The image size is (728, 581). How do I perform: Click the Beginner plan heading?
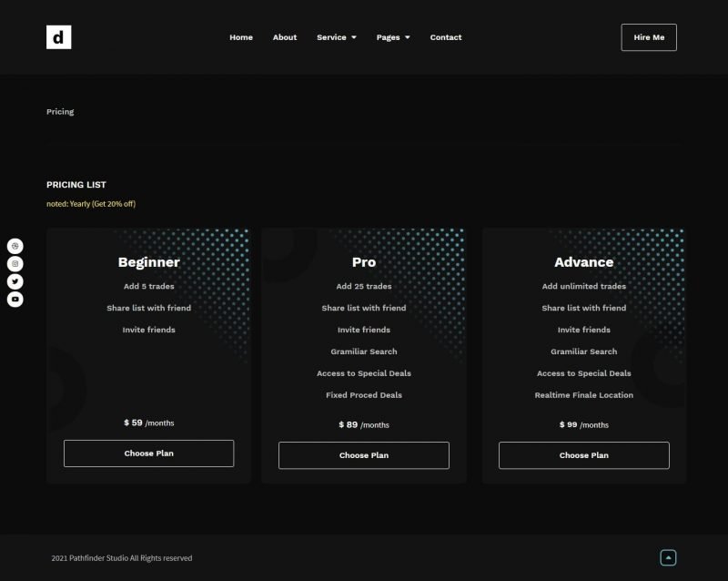click(149, 262)
